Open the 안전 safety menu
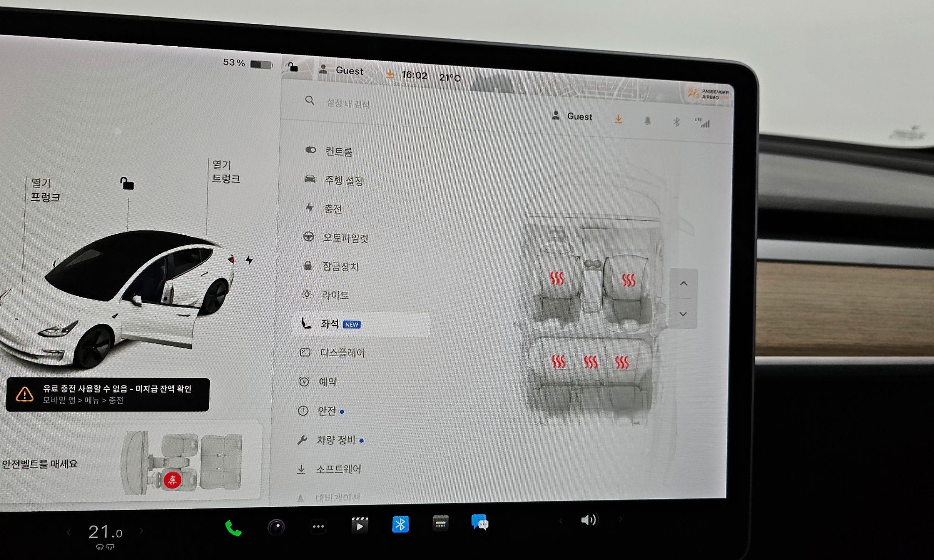Image resolution: width=934 pixels, height=560 pixels. [x=320, y=411]
